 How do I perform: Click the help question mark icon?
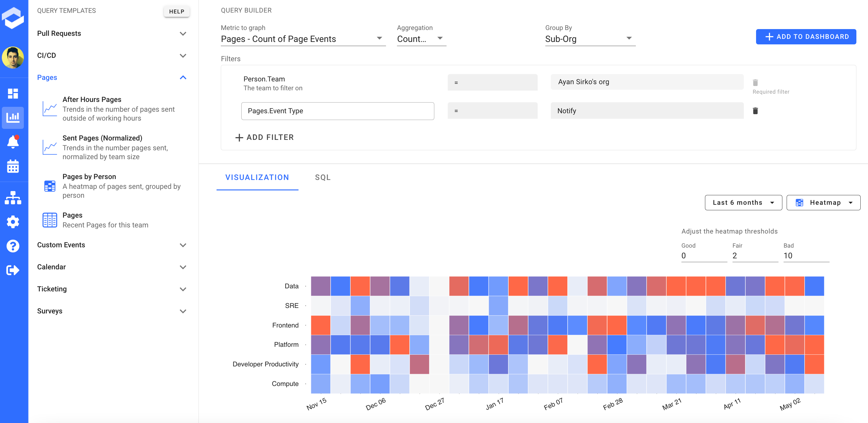click(x=13, y=246)
